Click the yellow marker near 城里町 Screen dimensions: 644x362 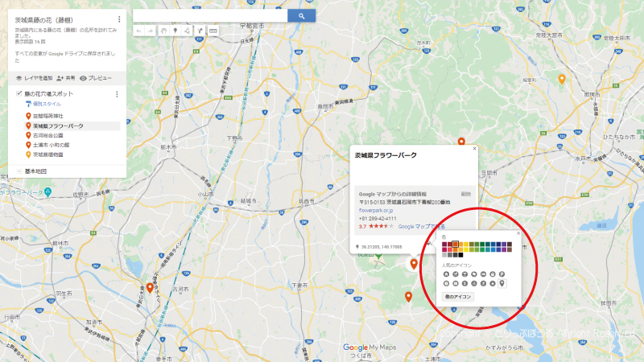[x=562, y=79]
